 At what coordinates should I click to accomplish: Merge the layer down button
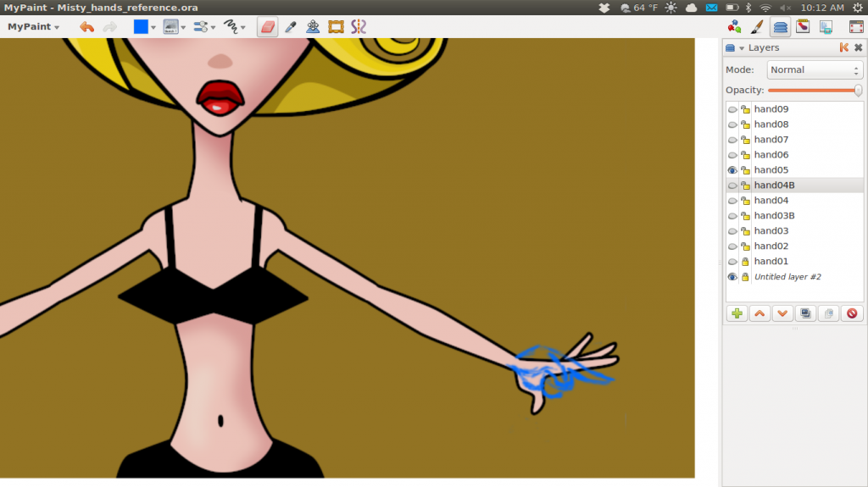tap(829, 313)
